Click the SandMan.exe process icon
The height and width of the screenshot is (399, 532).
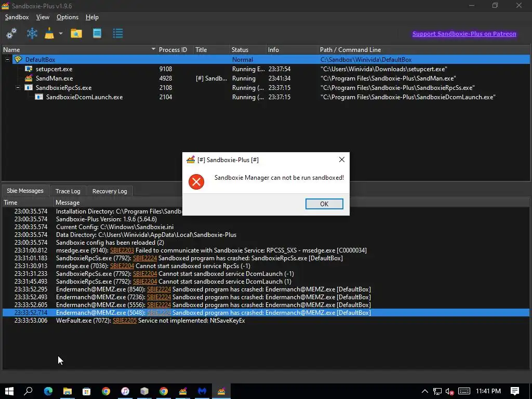tap(29, 78)
